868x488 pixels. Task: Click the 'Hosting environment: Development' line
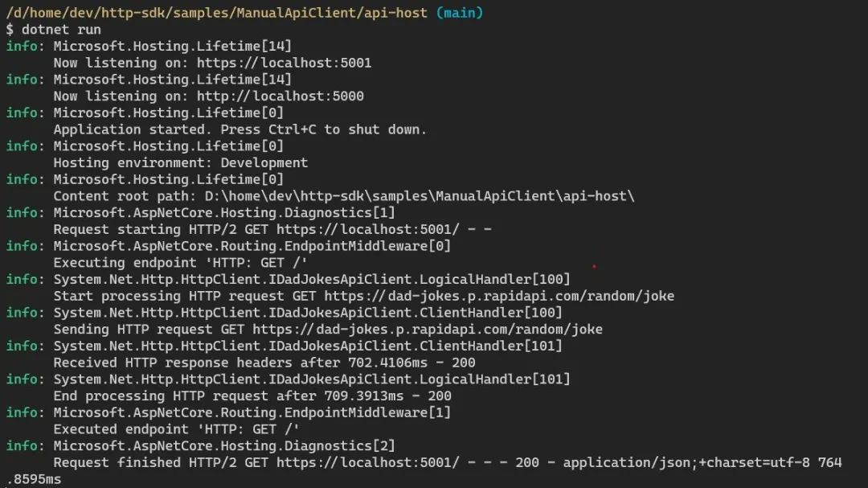(180, 162)
